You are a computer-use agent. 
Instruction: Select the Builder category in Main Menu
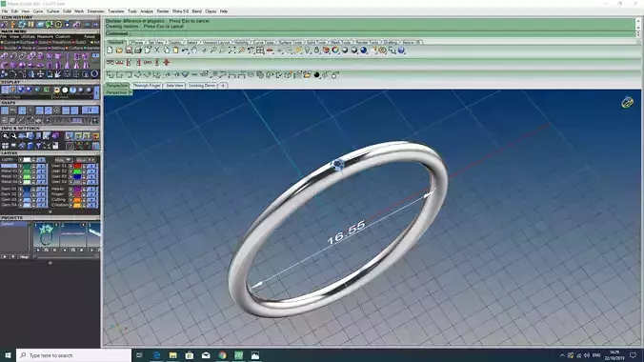pyautogui.click(x=9, y=48)
